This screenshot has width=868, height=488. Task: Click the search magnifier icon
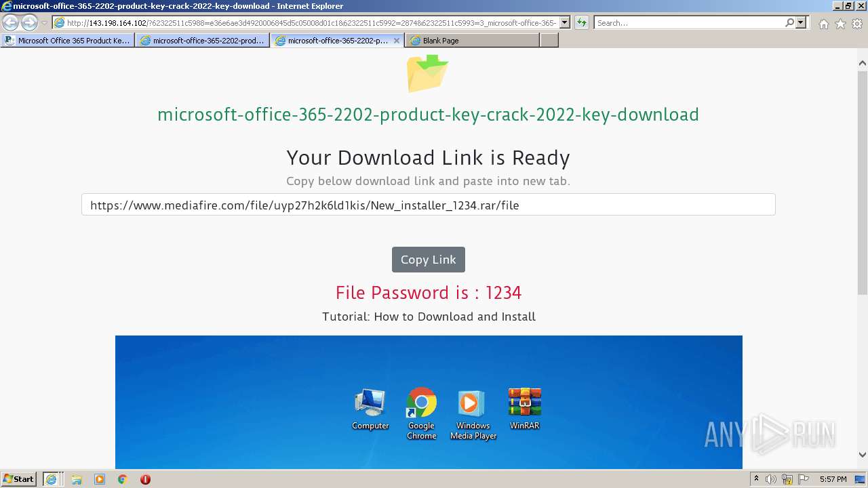point(790,23)
